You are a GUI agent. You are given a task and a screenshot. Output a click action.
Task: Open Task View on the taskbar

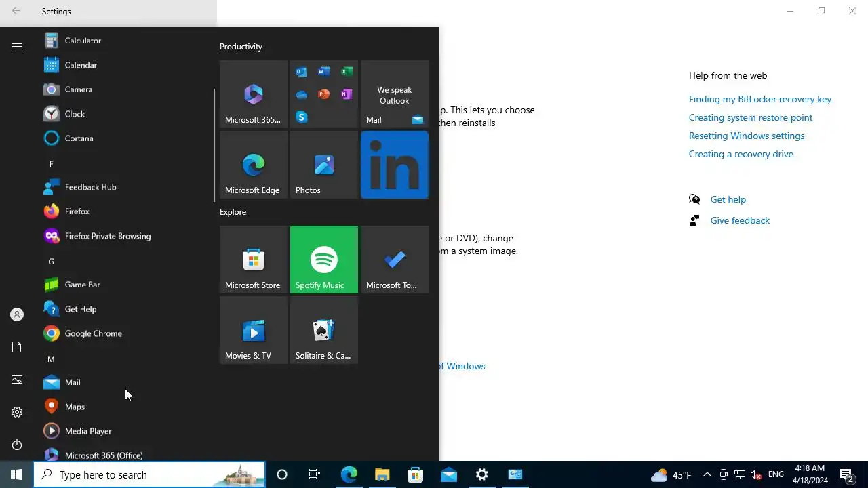[315, 474]
